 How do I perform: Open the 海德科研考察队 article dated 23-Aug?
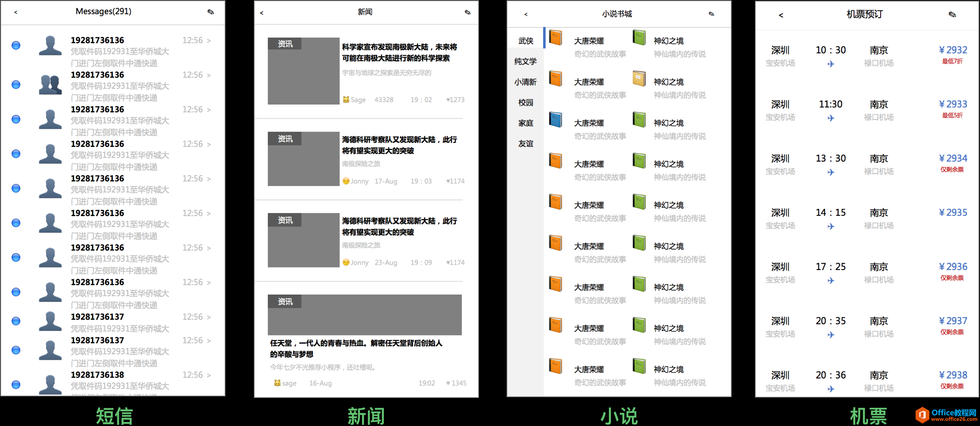coord(400,226)
